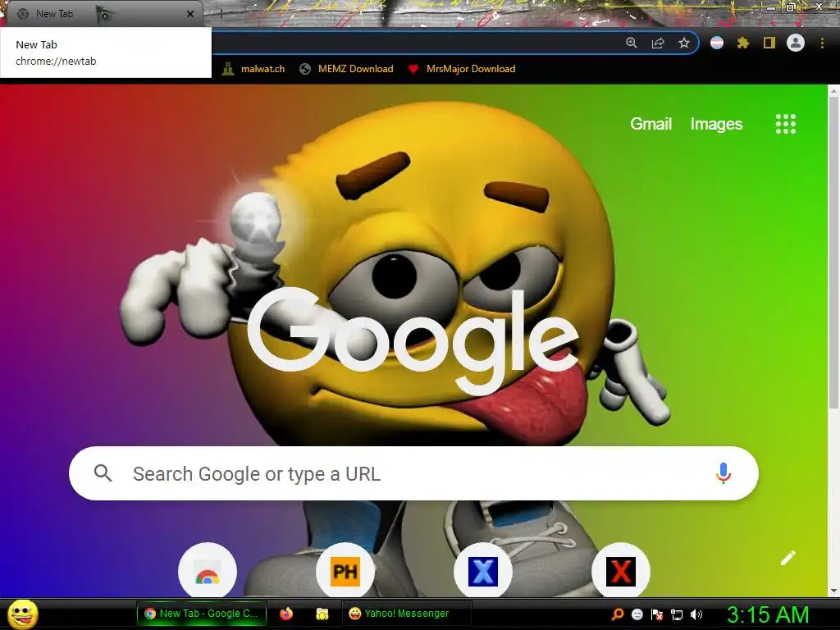The image size is (840, 630).
Task: Open Gmail link
Action: (651, 124)
